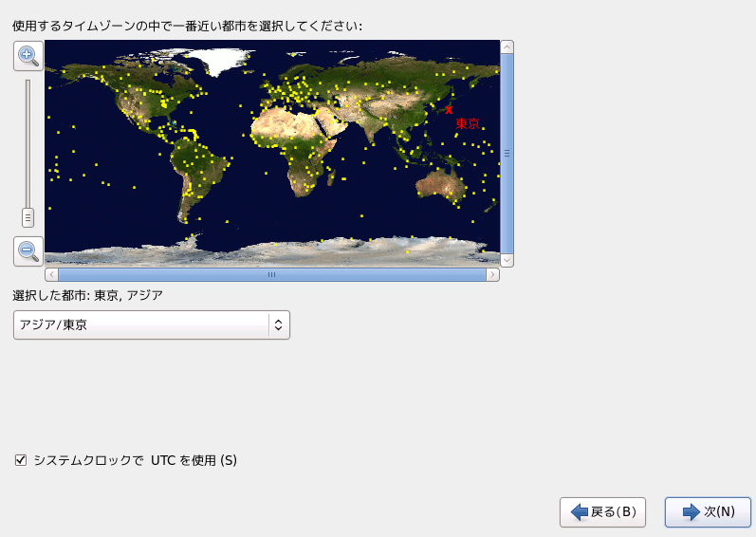Click the map's horizontal scrollbar right arrow
The width and height of the screenshot is (756, 537).
[492, 274]
